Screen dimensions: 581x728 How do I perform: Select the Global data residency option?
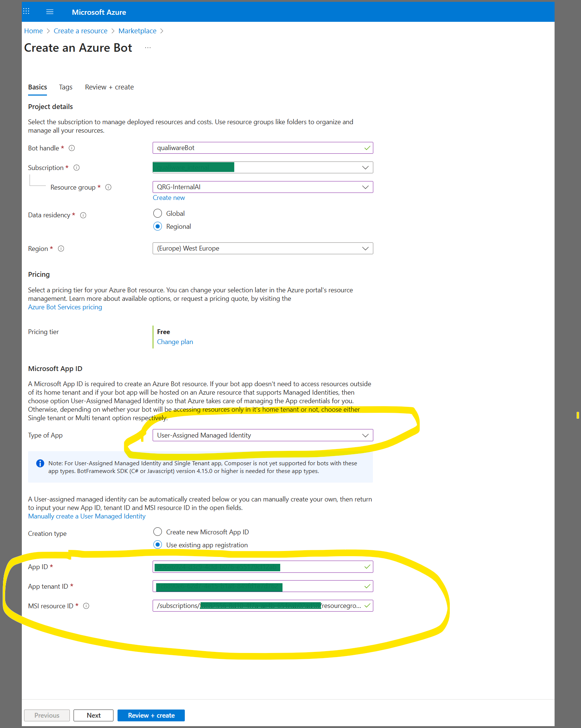coord(158,214)
